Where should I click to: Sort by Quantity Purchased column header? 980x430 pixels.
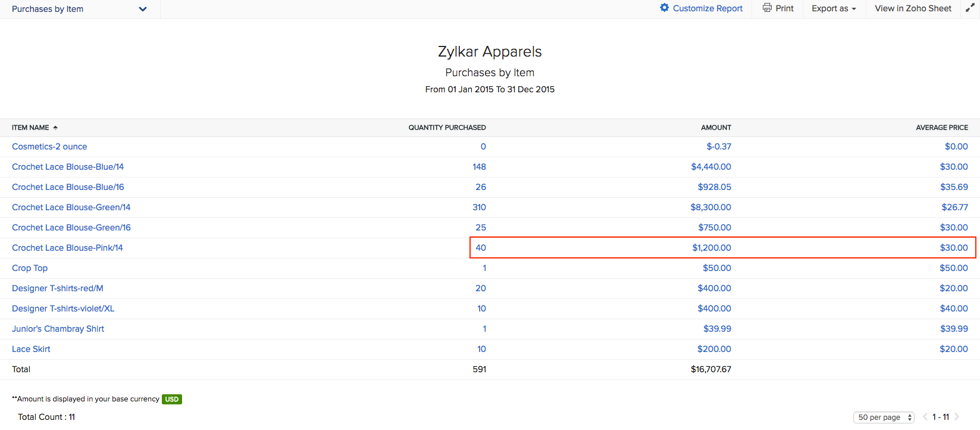[x=447, y=127]
